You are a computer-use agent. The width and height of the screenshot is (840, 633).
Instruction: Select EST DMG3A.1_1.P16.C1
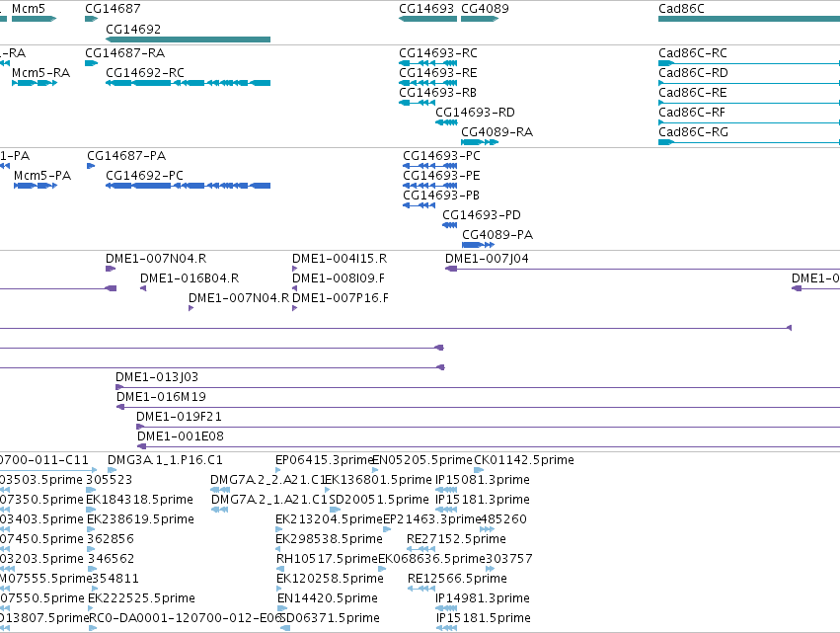point(112,470)
